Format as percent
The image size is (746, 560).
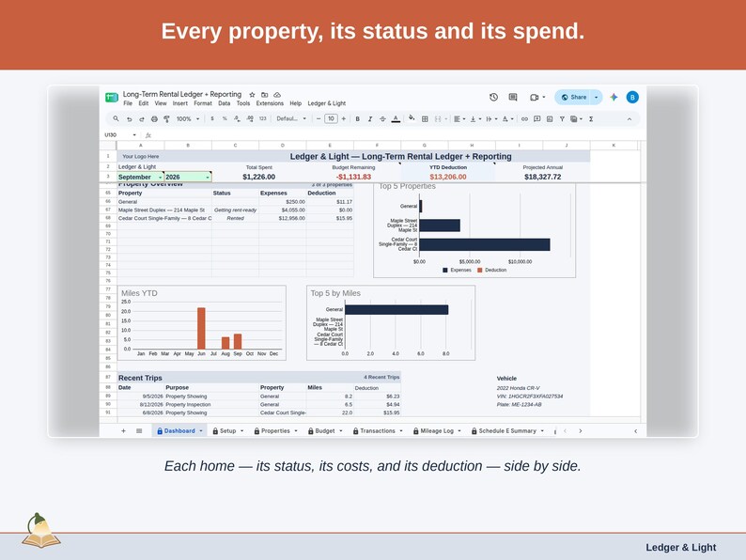pyautogui.click(x=225, y=119)
